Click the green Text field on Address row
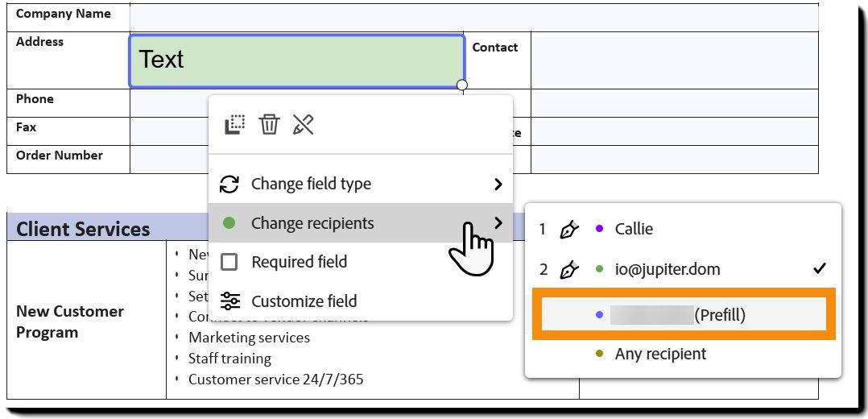Viewport: 868px width, 419px height. (296, 60)
